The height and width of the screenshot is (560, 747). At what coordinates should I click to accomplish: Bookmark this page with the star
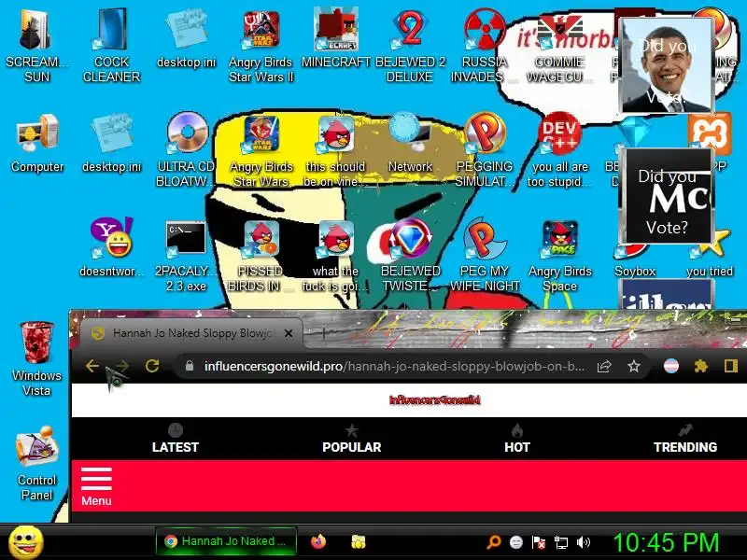point(634,366)
